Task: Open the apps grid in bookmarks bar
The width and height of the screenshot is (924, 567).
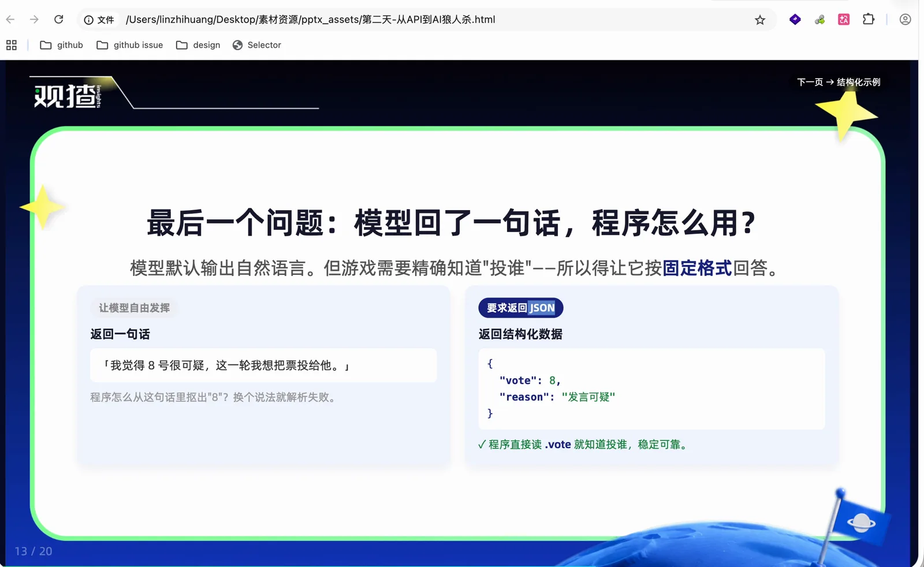Action: tap(12, 45)
